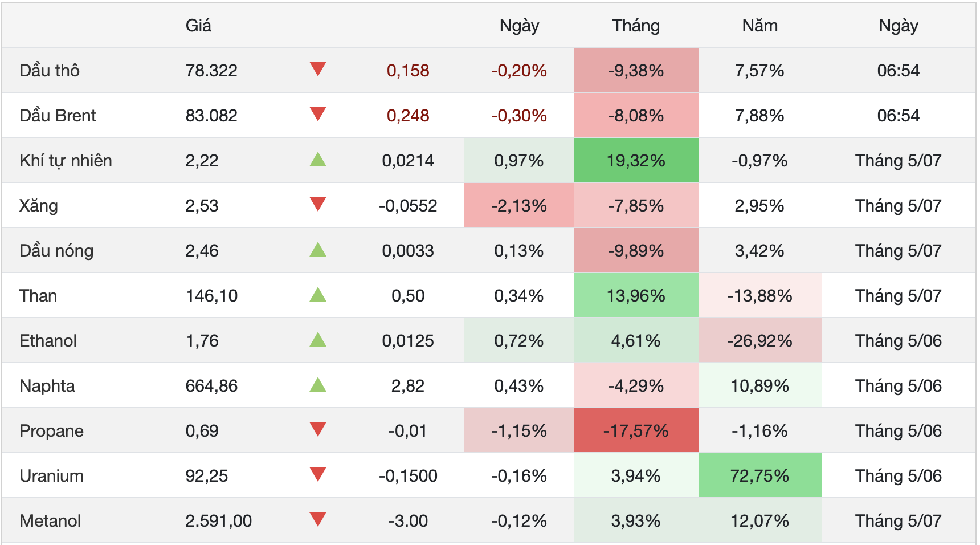Open the Metanol commodity link
Image resolution: width=980 pixels, height=545 pixels.
pyautogui.click(x=50, y=521)
